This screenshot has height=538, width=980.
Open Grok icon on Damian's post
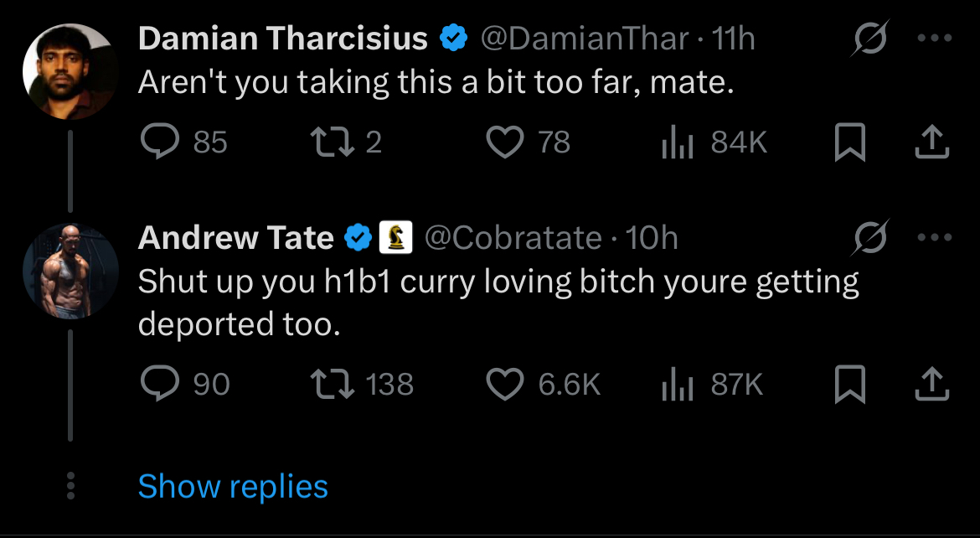pos(869,39)
